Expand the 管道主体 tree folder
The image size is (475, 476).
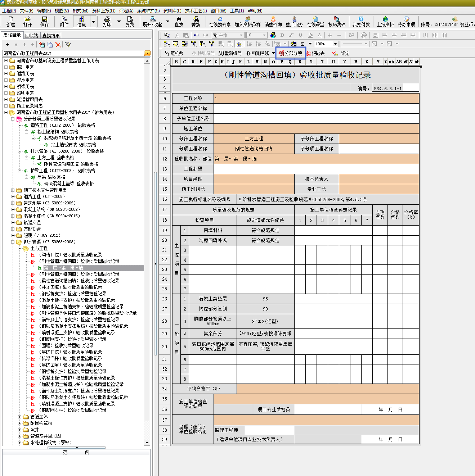[x=19, y=417]
